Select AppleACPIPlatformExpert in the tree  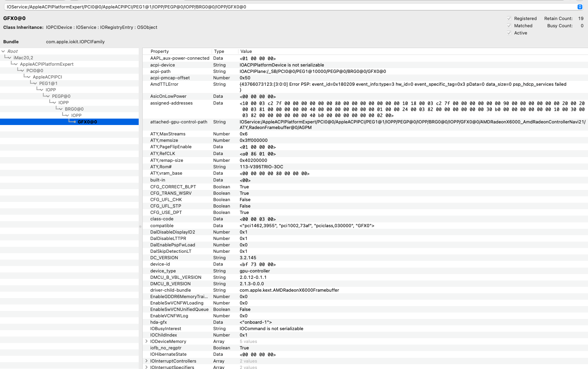pyautogui.click(x=46, y=64)
